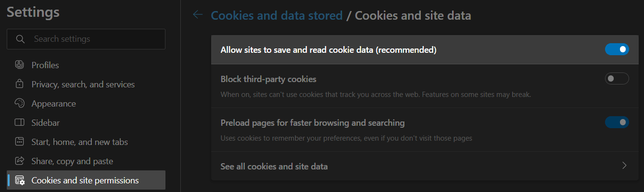This screenshot has width=644, height=192.
Task: Open Privacy, search, and services settings
Action: [x=83, y=84]
